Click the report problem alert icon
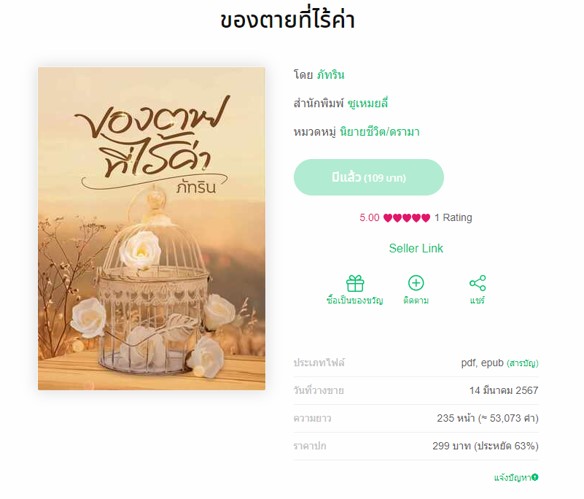Image resolution: width=584 pixels, height=499 pixels. pos(535,477)
